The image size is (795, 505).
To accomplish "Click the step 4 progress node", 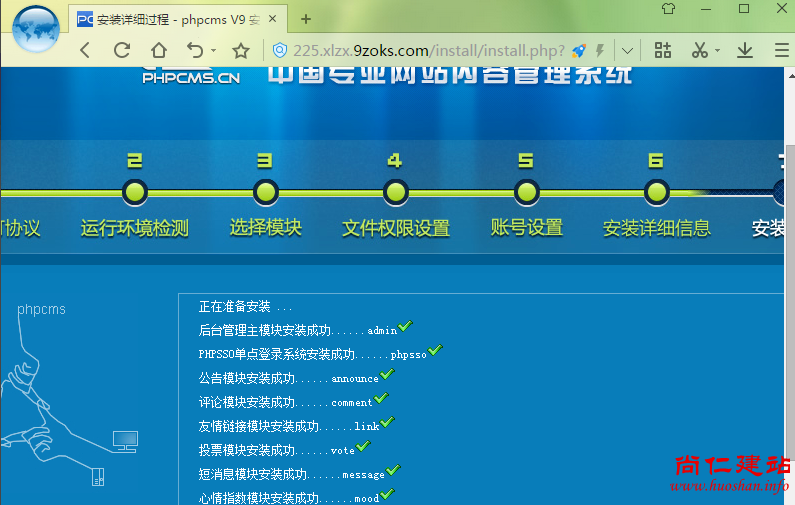I will (x=395, y=192).
